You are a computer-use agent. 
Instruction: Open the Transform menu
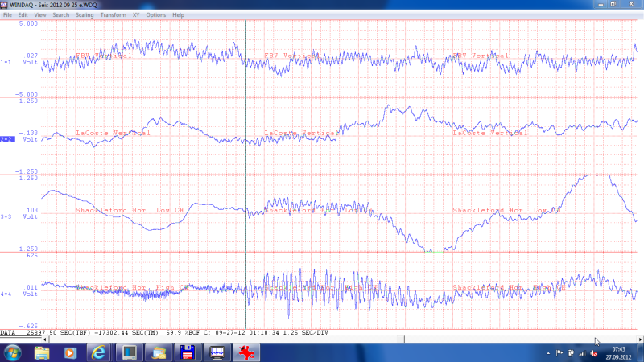pos(113,15)
